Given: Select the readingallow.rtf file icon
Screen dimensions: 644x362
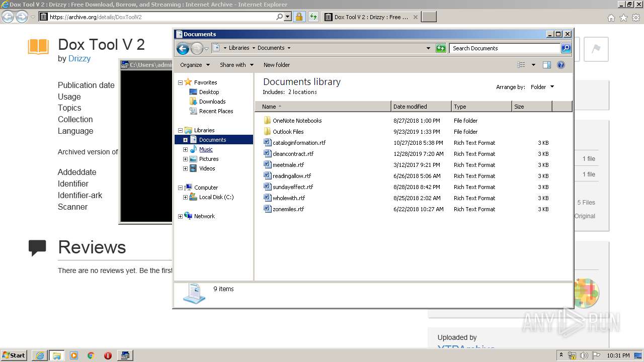Looking at the screenshot, I should [x=268, y=176].
